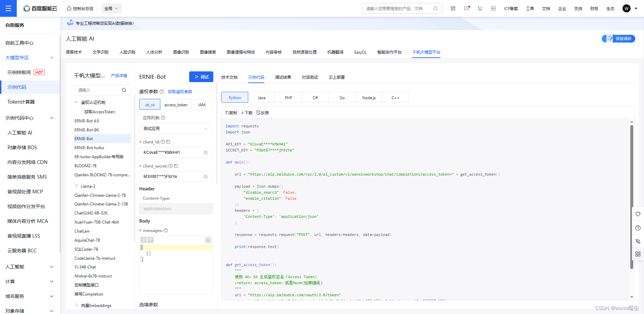Screen dimensions: 644x314
Task: Clear the client_secret field with its X icon
Action: 206,177
